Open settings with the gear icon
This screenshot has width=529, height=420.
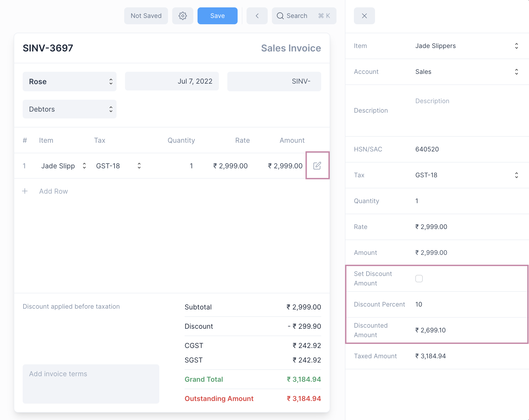(x=182, y=16)
